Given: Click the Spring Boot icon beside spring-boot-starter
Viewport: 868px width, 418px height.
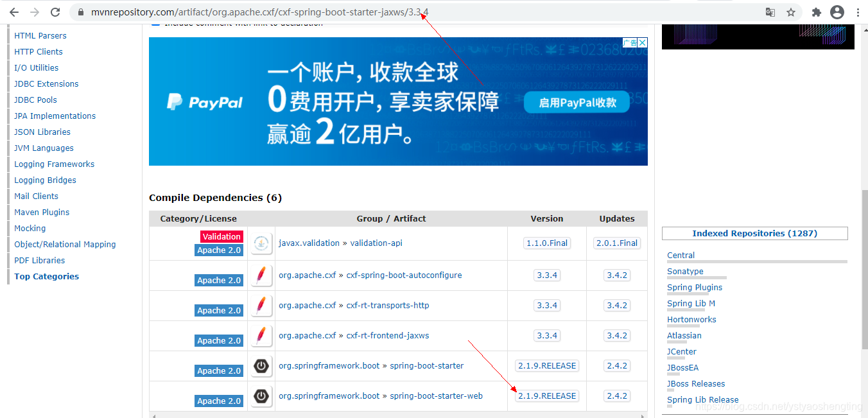Looking at the screenshot, I should [x=261, y=366].
